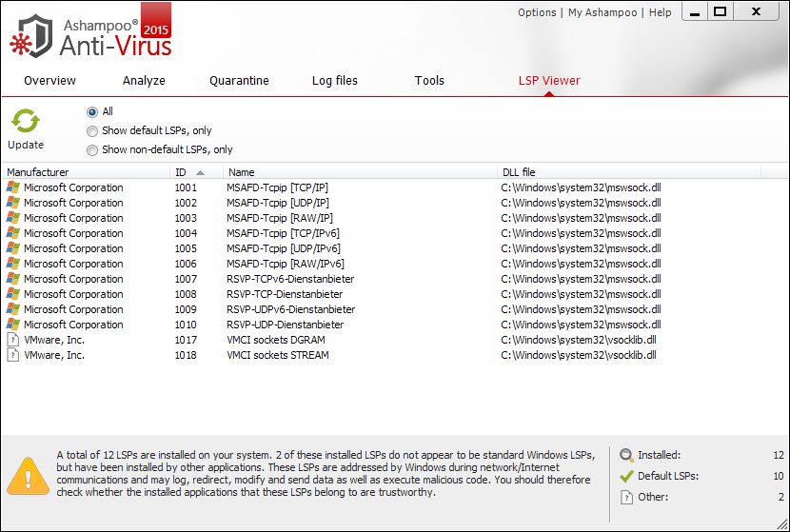Screen dimensions: 790x532
Task: Open the Options link
Action: (537, 12)
